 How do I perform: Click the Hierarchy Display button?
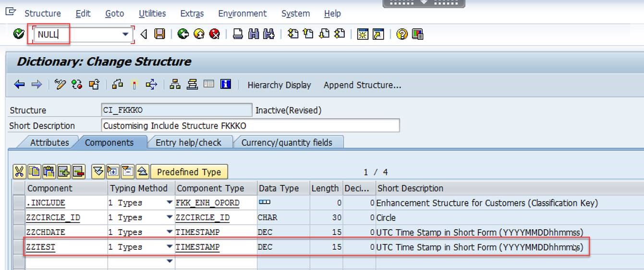(x=279, y=85)
